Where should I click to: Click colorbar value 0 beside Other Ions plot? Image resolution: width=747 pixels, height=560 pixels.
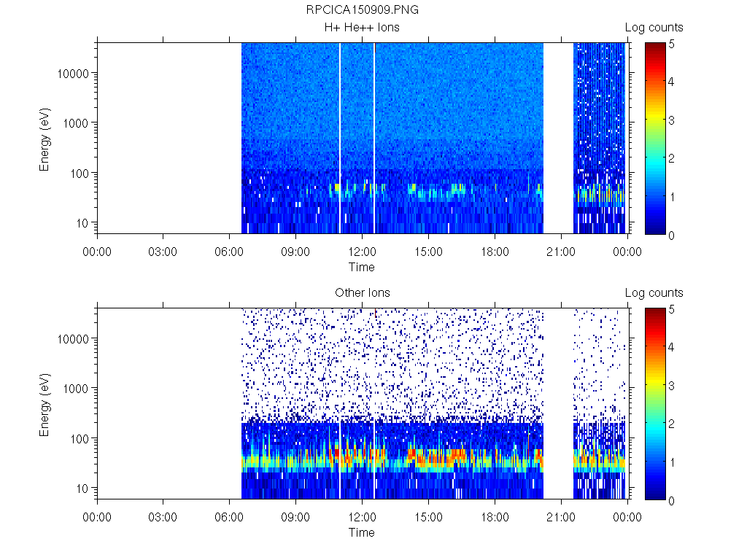point(671,500)
